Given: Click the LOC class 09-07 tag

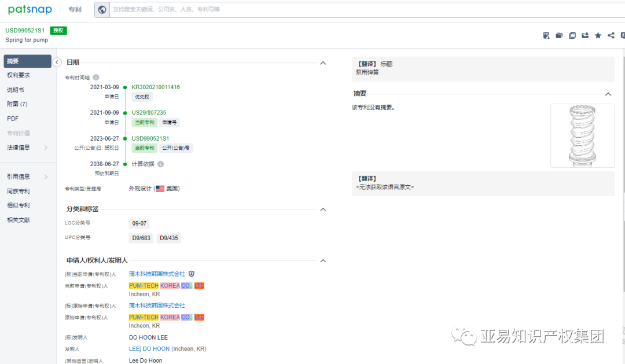Looking at the screenshot, I should [x=139, y=223].
